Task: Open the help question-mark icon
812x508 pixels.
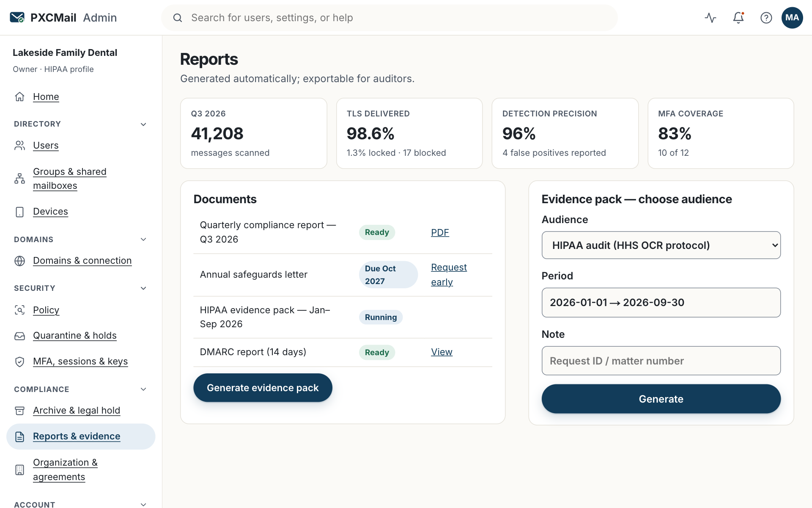Action: (x=766, y=18)
